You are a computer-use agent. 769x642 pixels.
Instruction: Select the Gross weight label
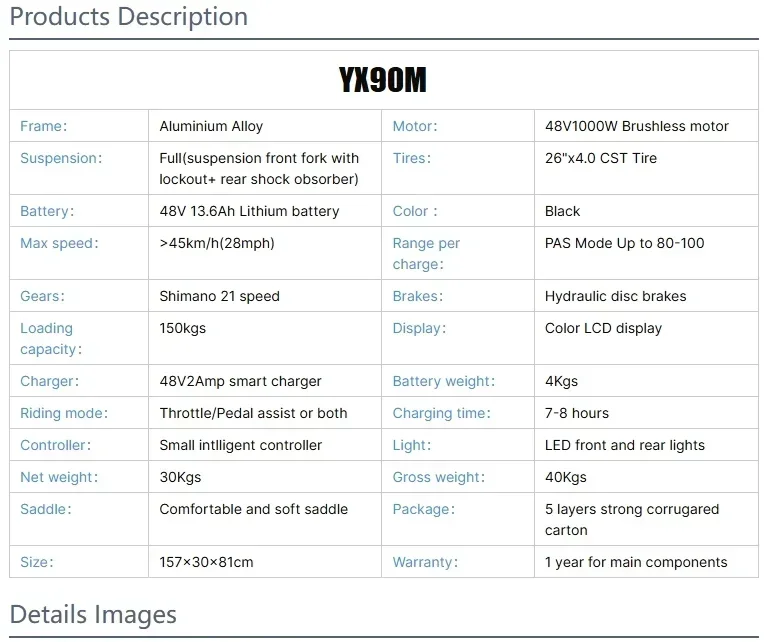(439, 477)
